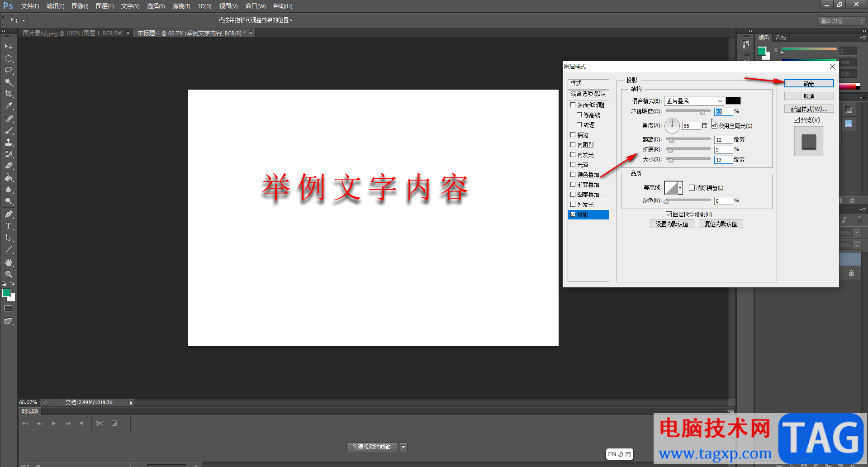
Task: Open 创建视频时间轴 dropdown arrow
Action: click(403, 447)
